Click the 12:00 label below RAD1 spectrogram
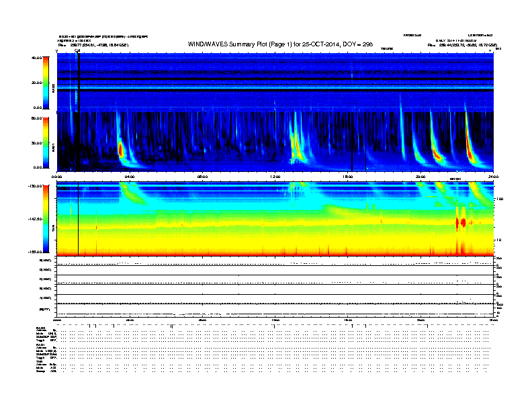The height and width of the screenshot is (411, 532). 275,177
